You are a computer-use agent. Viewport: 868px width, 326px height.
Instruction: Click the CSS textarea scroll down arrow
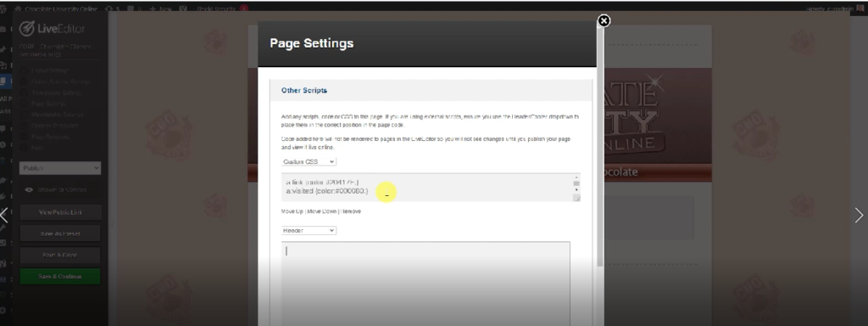[x=576, y=190]
